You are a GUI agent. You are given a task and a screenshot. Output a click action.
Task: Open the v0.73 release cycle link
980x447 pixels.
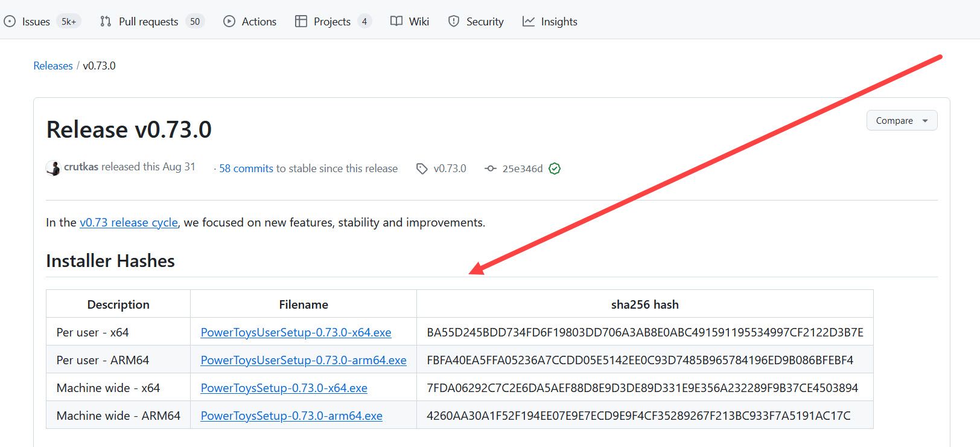[x=129, y=222]
